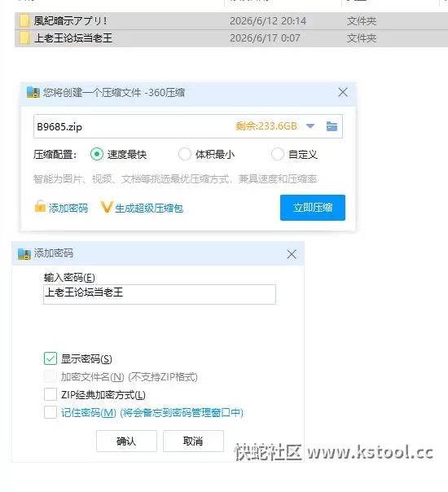This screenshot has height=492, width=448.
Task: Click the 输入密码 text field
Action: point(160,294)
